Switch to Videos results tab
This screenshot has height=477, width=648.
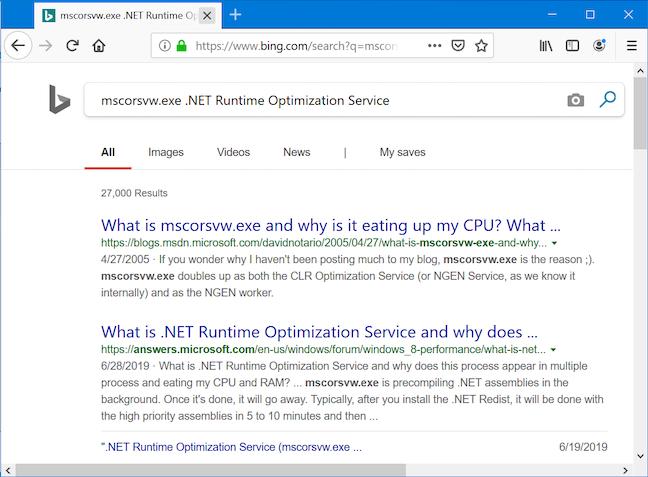point(233,152)
